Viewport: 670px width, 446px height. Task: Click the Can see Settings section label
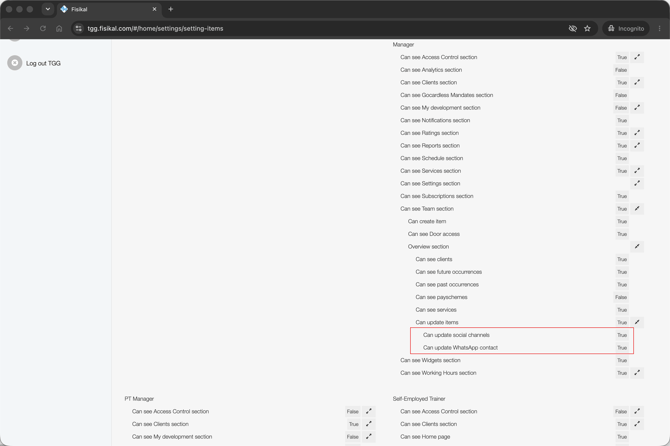click(x=430, y=183)
